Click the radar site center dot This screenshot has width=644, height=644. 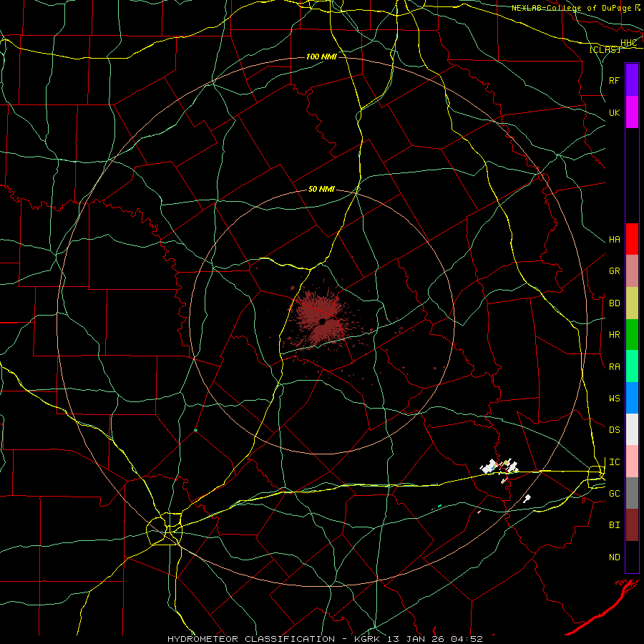click(x=323, y=321)
